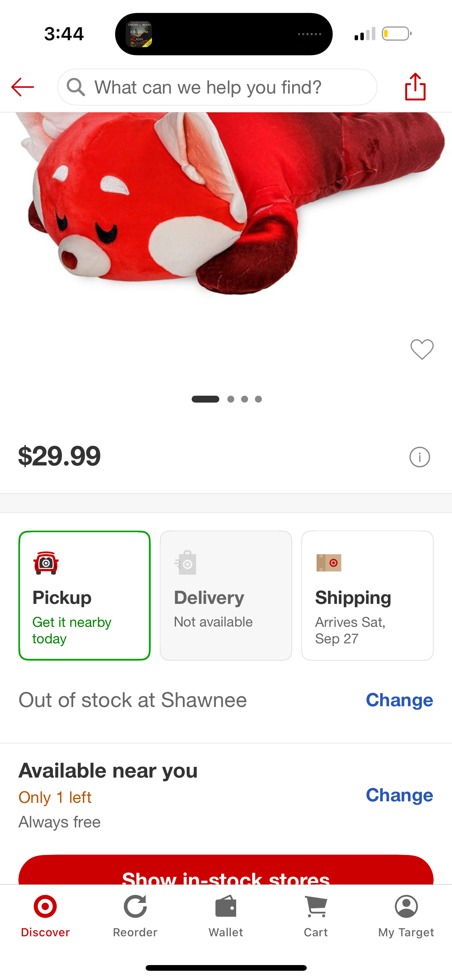Go to My Target profile
This screenshot has width=452, height=980.
pos(406,916)
